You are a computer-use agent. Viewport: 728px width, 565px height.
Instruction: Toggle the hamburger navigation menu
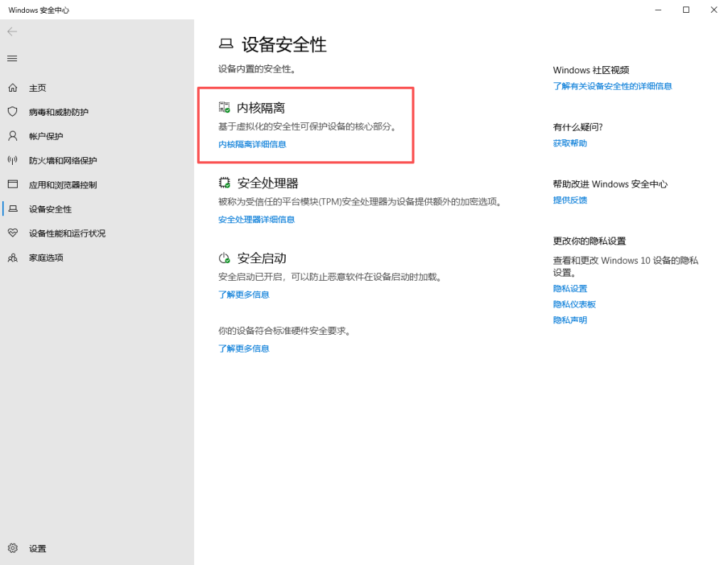pyautogui.click(x=12, y=58)
